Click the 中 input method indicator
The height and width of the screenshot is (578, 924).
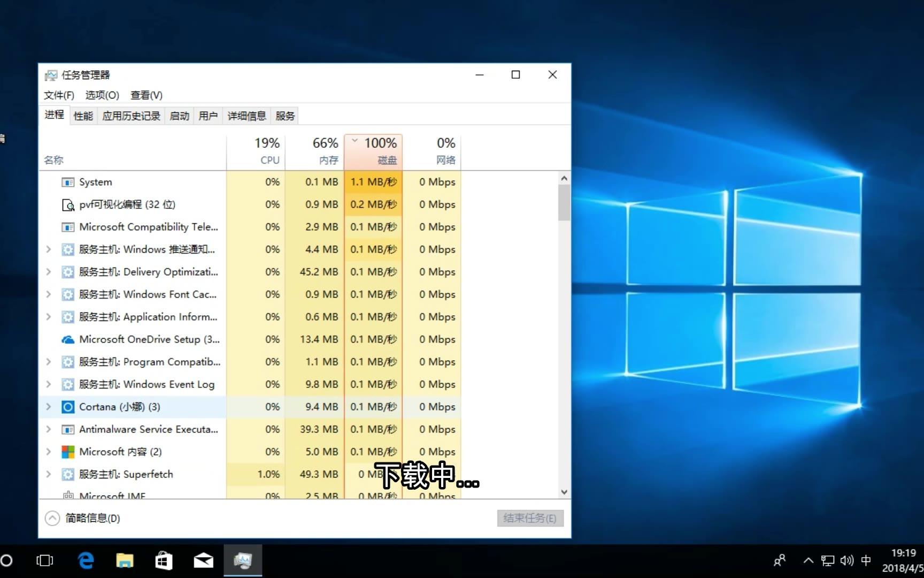pos(866,560)
